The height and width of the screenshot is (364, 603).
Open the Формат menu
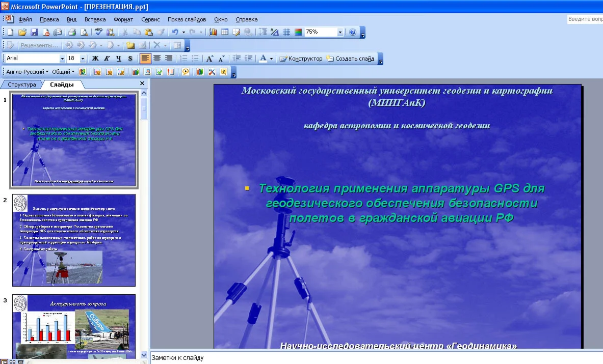(123, 19)
